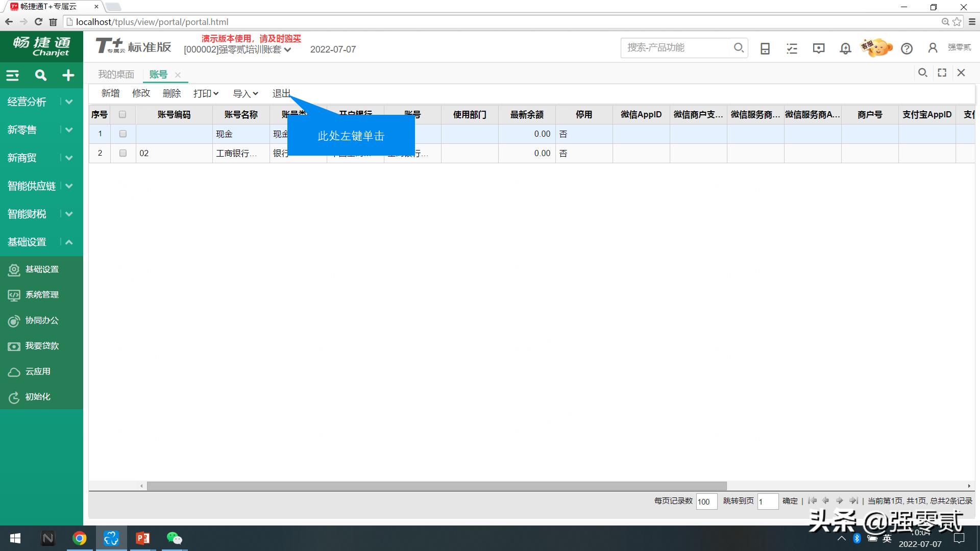The image size is (980, 551).
Task: Open the 导入 dropdown menu
Action: coord(244,93)
